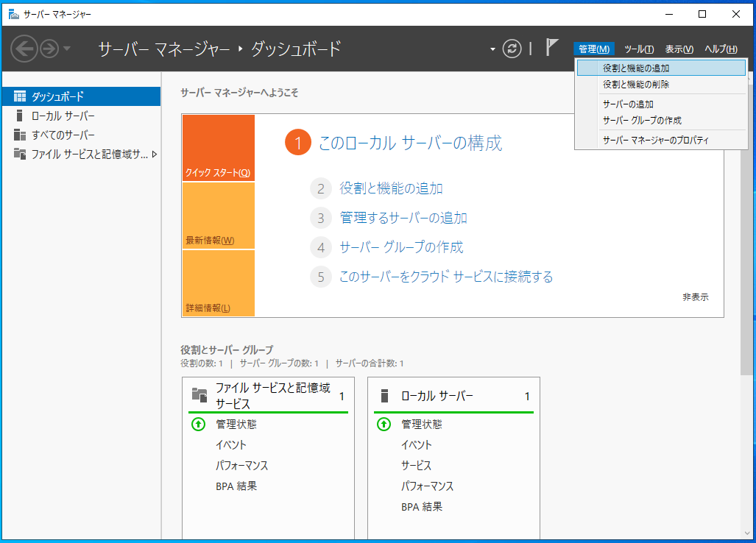Click BPA 結果 in ローカル サーバー tile

[422, 507]
